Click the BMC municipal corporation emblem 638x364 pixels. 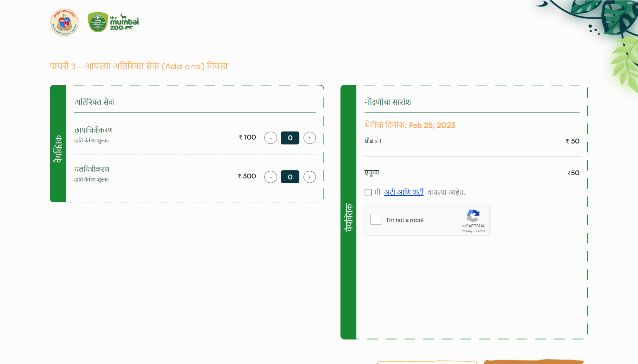click(x=64, y=22)
